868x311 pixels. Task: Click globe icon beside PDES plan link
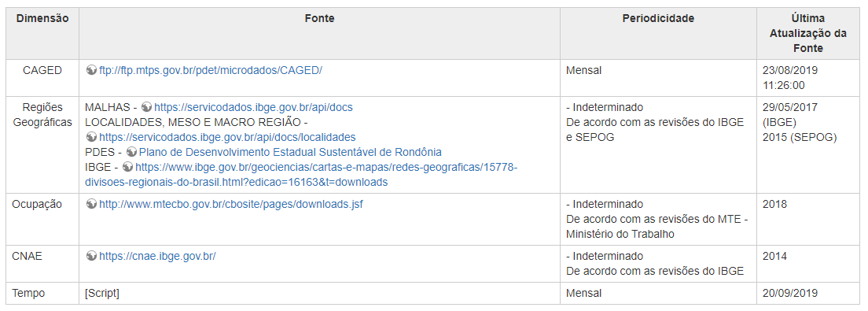click(x=131, y=152)
